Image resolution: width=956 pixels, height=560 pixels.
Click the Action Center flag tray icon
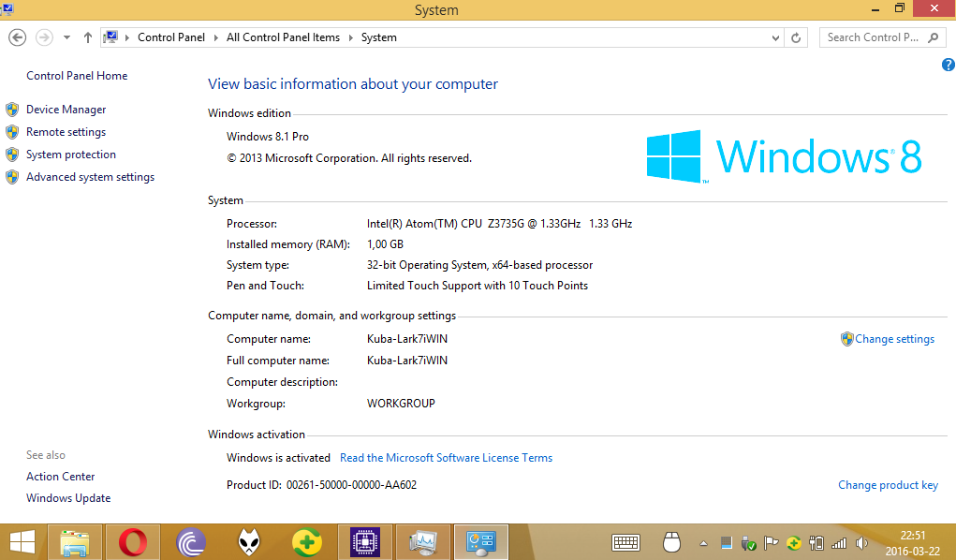pos(771,542)
